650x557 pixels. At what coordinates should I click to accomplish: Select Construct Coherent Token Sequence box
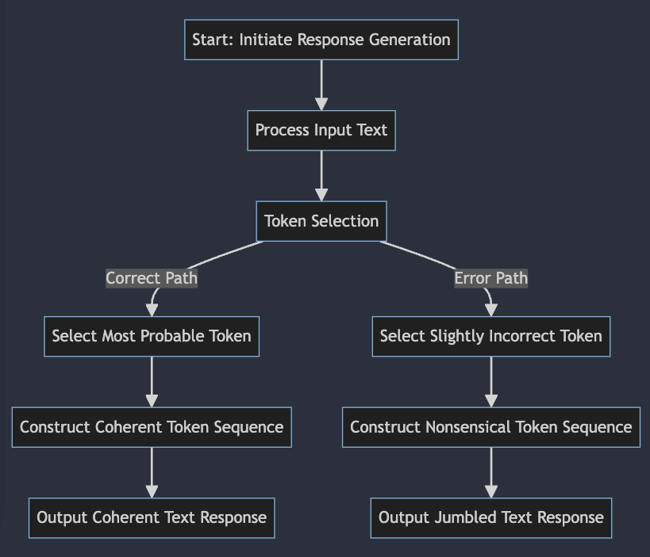click(152, 427)
